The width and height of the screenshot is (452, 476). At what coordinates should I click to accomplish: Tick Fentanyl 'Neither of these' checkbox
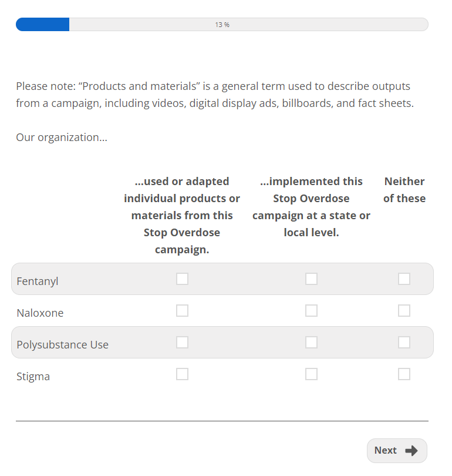404,279
